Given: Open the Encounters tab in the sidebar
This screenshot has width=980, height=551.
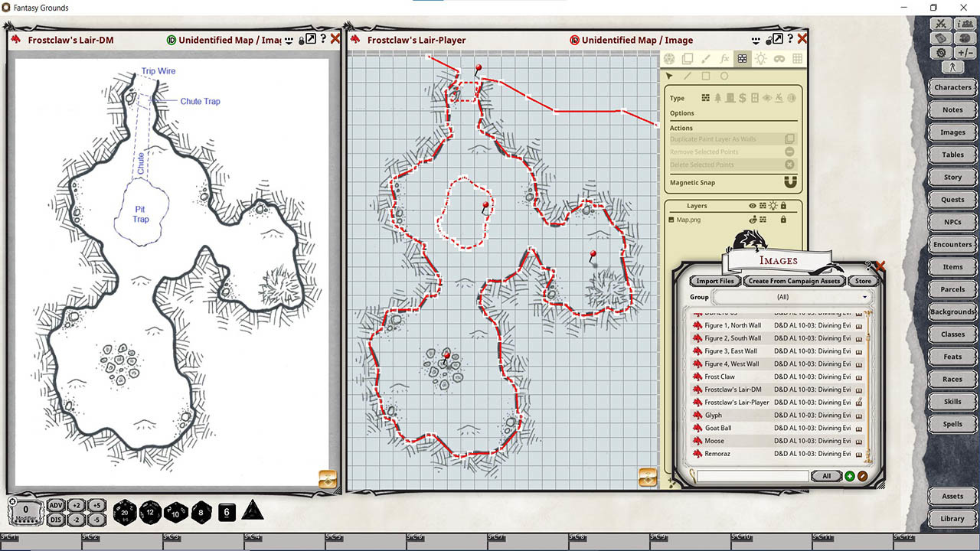Looking at the screenshot, I should pos(952,244).
